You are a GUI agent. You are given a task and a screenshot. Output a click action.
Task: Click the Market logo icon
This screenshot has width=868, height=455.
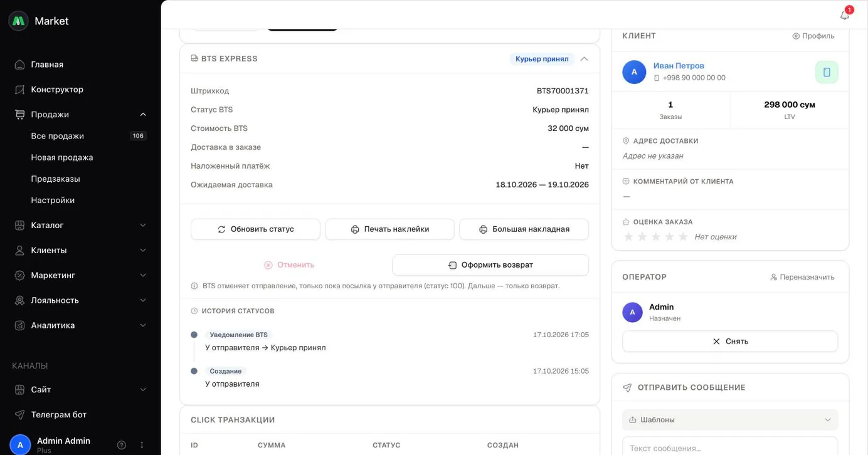click(19, 21)
